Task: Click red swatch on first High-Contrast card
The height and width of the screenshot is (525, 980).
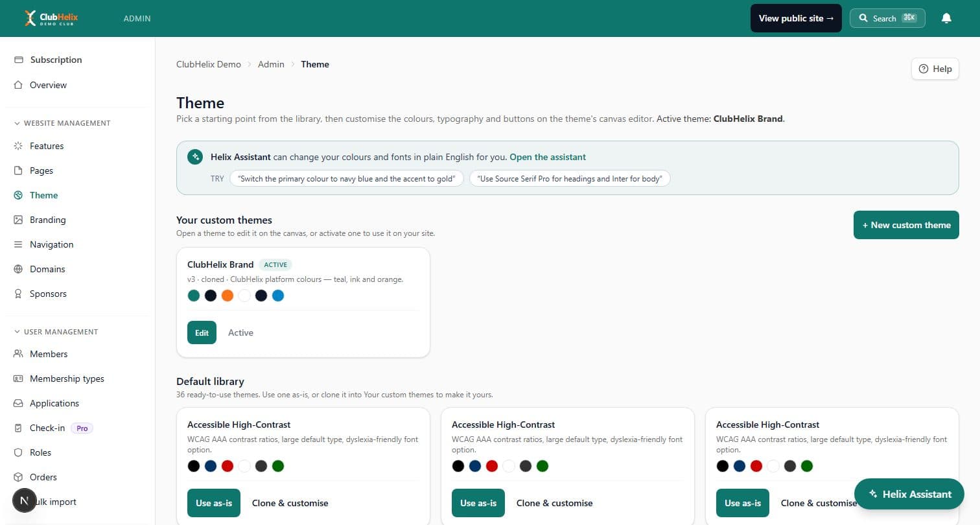Action: pos(227,466)
